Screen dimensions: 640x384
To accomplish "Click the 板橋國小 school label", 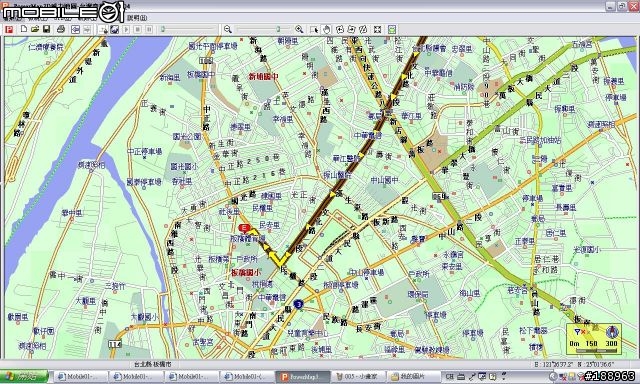I will [245, 273].
